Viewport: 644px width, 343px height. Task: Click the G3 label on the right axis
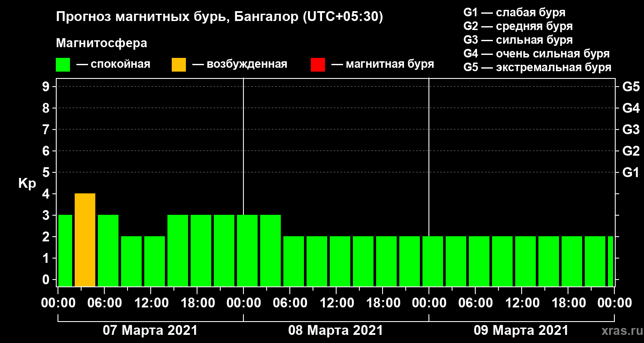click(631, 130)
